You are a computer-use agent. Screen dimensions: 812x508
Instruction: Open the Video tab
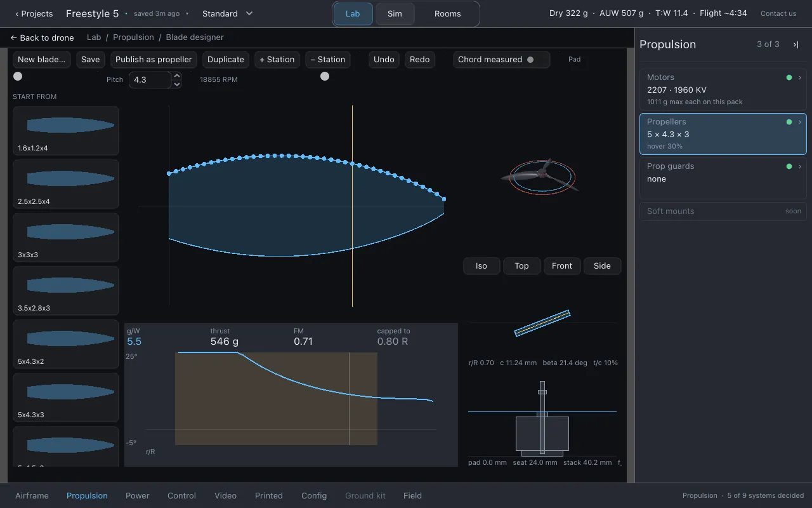coord(225,495)
